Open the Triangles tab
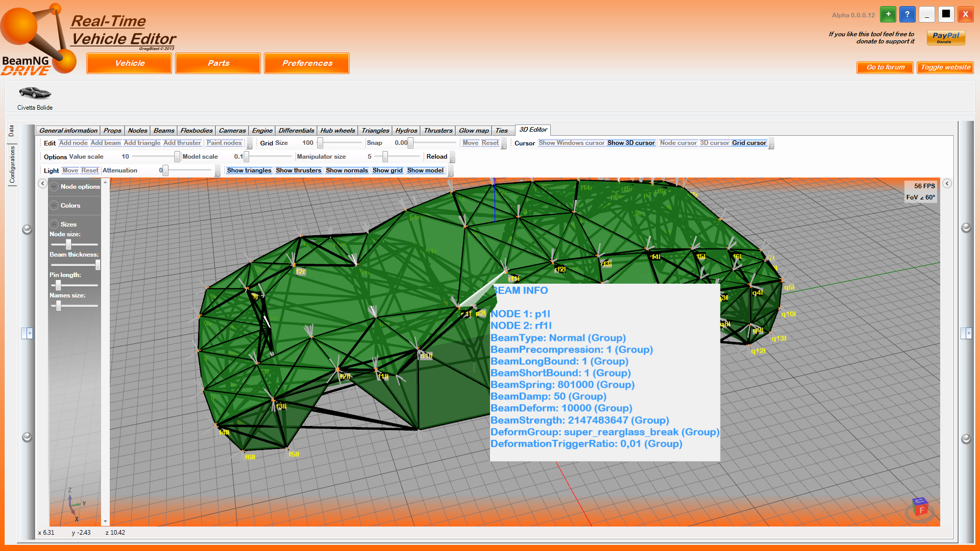 tap(375, 131)
